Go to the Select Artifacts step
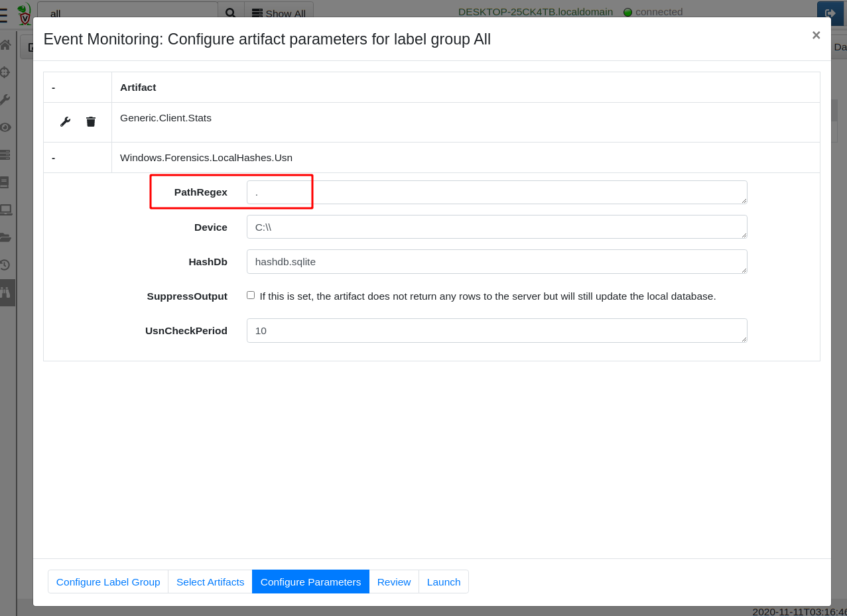This screenshot has height=616, width=847. (x=210, y=582)
